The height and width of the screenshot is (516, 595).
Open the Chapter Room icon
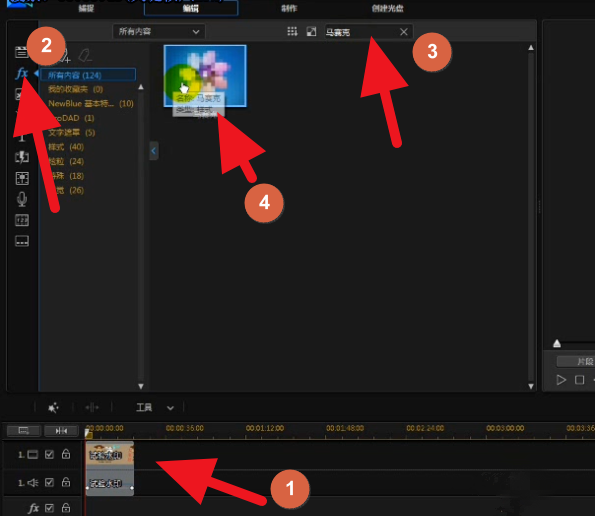click(22, 220)
